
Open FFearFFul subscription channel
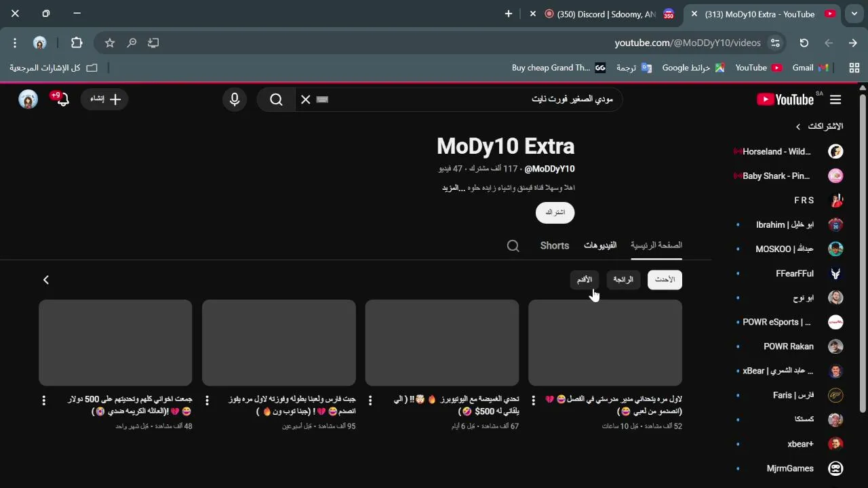pos(788,274)
